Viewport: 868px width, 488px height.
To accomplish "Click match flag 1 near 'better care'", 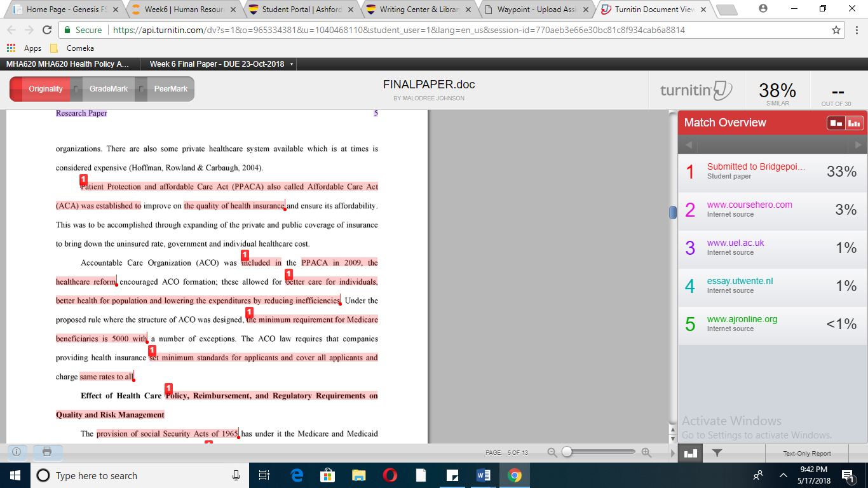I will (x=288, y=274).
